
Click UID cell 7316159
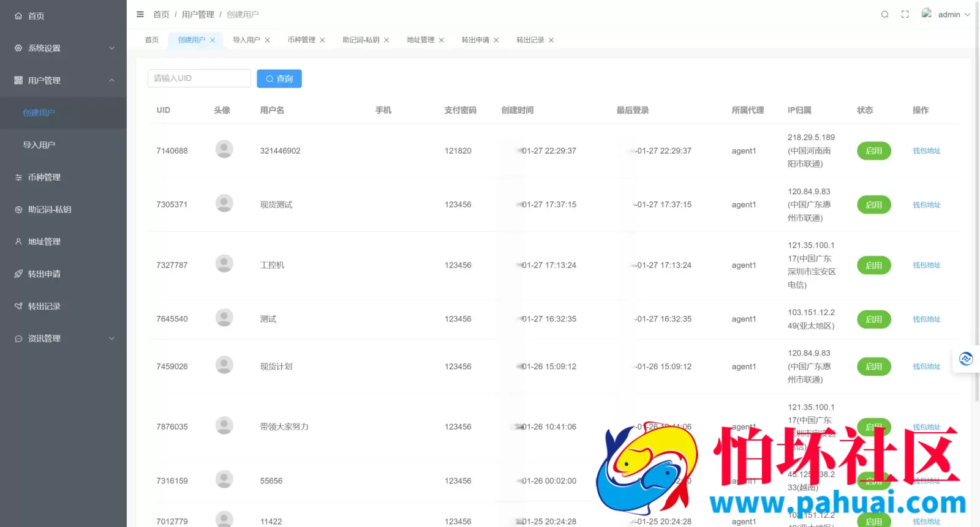(x=172, y=480)
